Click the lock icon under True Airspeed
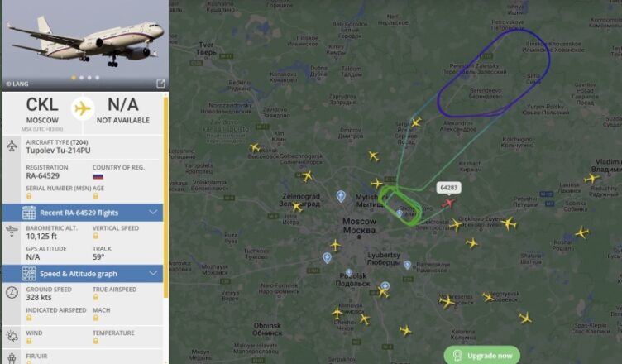The image size is (622, 364). pyautogui.click(x=96, y=297)
